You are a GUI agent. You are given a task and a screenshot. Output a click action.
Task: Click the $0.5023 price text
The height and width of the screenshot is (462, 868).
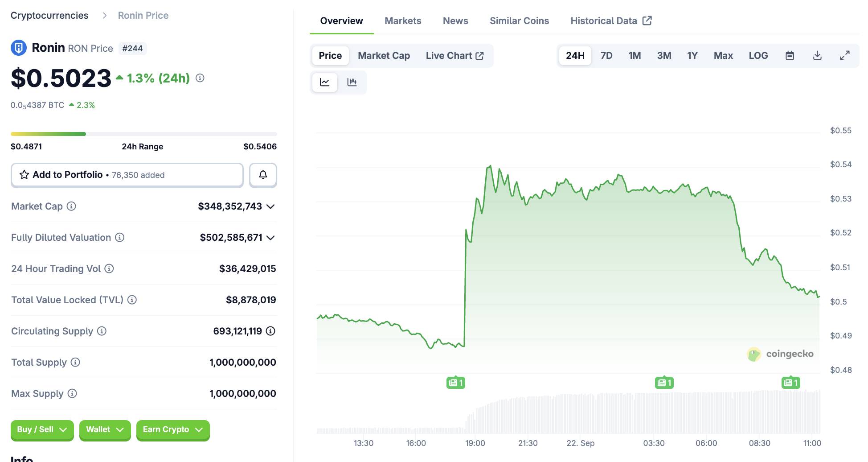point(61,78)
